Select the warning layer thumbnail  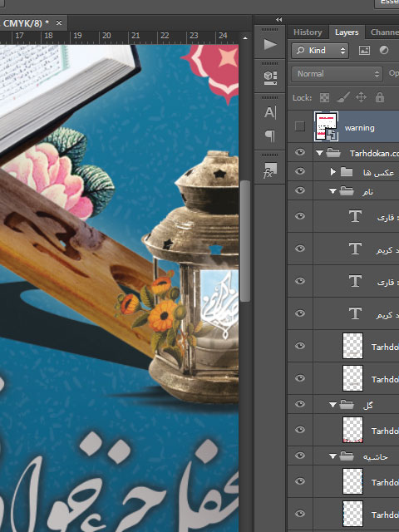[x=326, y=126]
